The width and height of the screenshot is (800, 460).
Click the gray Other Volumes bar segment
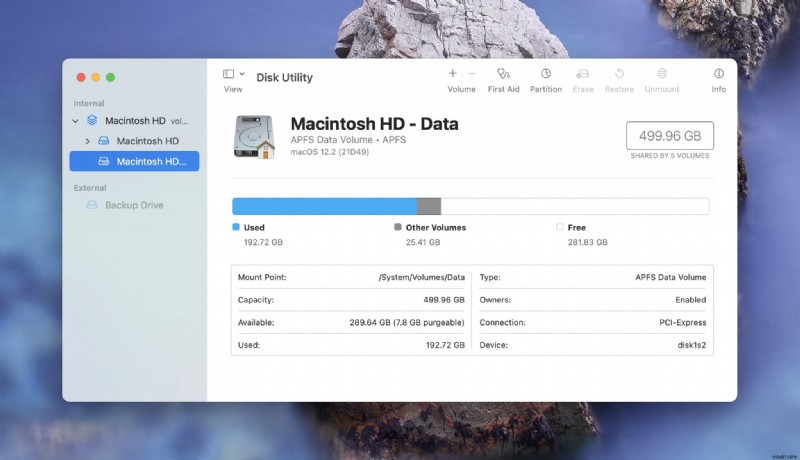pyautogui.click(x=428, y=206)
